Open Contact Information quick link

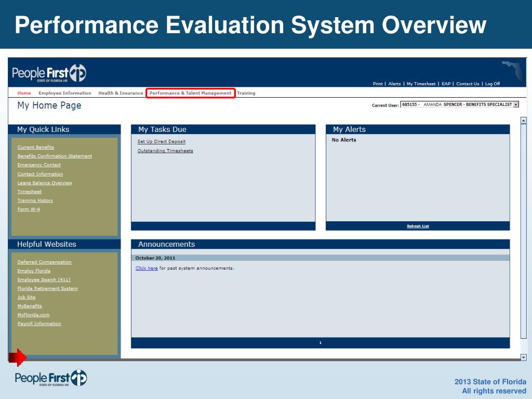tap(40, 174)
